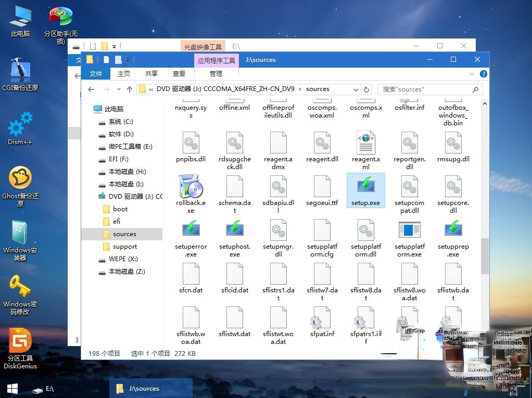Click inside the 搜索"sources" search box

[x=427, y=89]
